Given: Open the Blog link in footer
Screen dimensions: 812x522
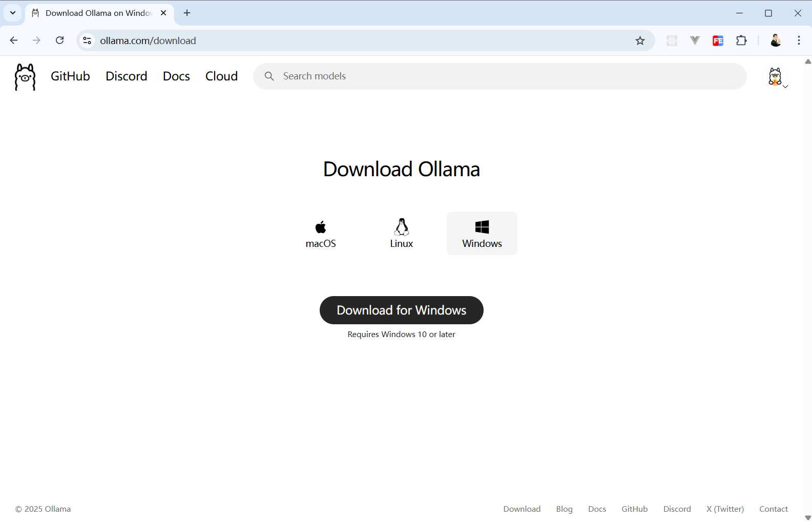Looking at the screenshot, I should pos(564,509).
